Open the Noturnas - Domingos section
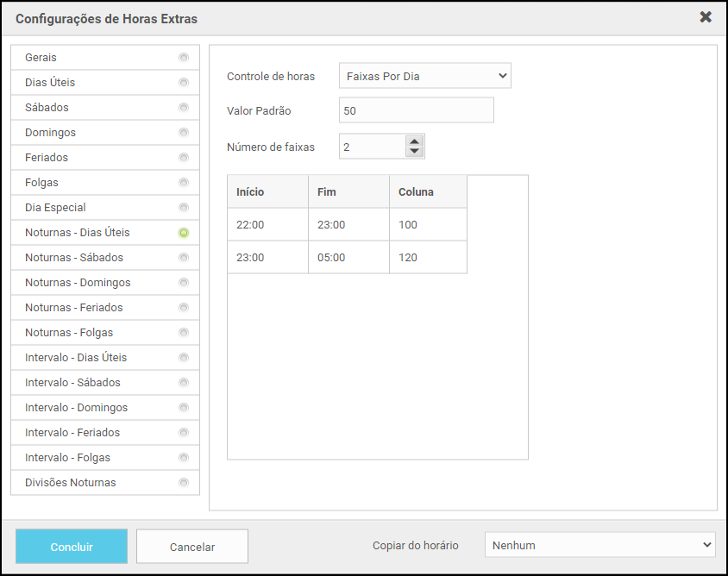 (78, 283)
